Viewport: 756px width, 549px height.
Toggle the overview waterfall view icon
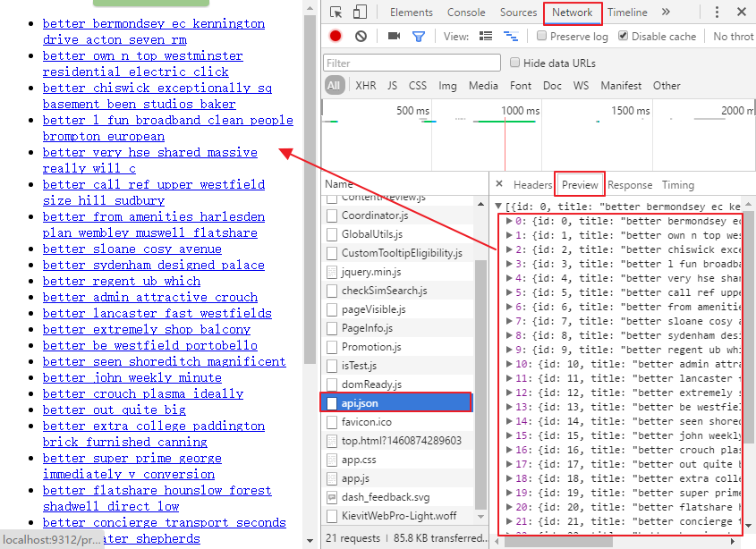[511, 36]
